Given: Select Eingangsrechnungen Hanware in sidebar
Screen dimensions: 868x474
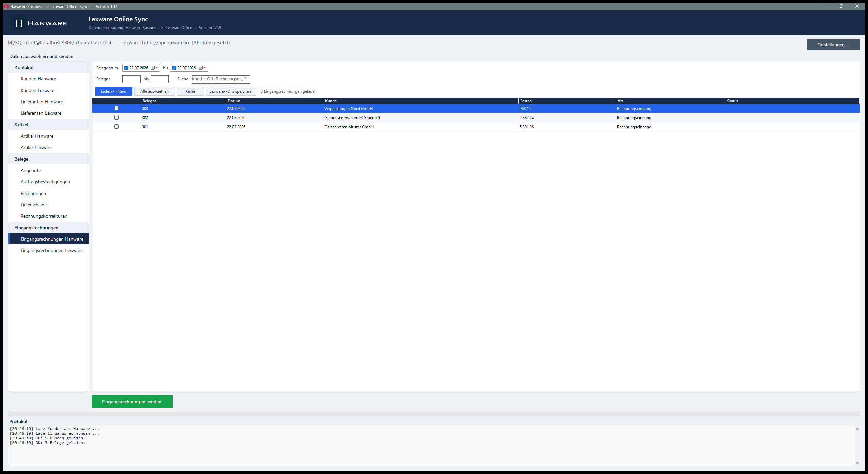Looking at the screenshot, I should coord(49,239).
